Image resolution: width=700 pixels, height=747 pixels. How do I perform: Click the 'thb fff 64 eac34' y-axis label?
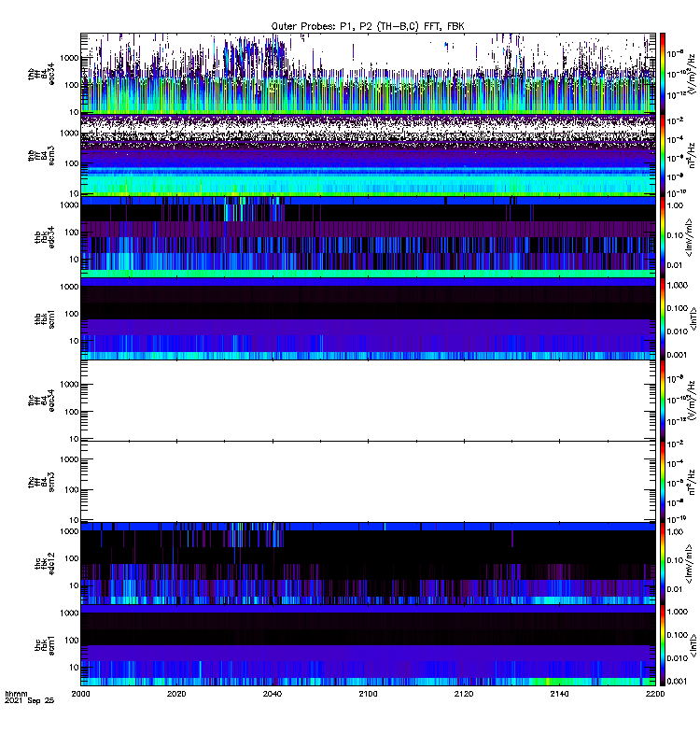[41, 74]
